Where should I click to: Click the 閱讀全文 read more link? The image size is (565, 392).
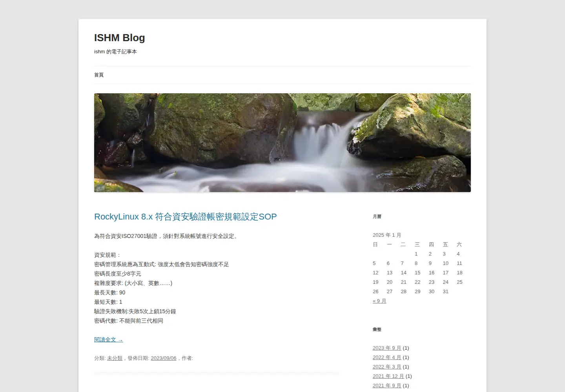pyautogui.click(x=109, y=339)
